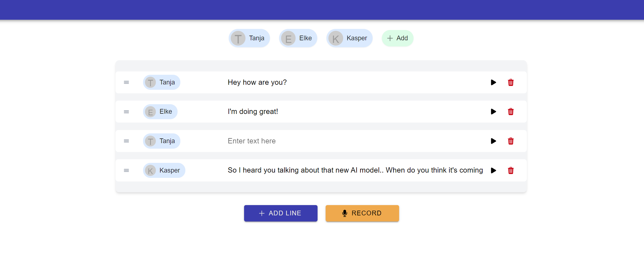Delete Kasper's AI model line
The width and height of the screenshot is (644, 269).
coord(511,170)
